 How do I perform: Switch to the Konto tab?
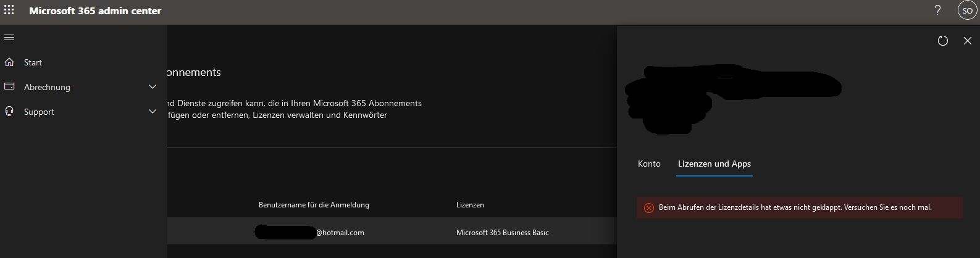pyautogui.click(x=649, y=164)
